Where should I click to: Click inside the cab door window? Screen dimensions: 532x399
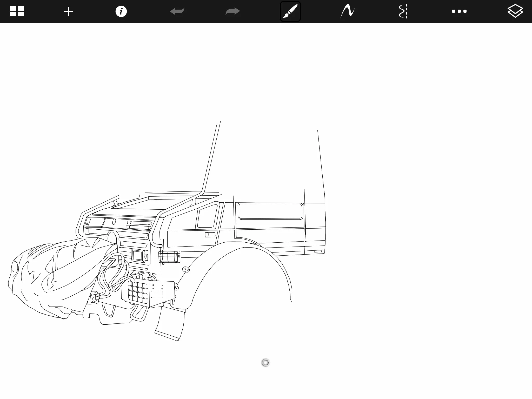tap(207, 216)
